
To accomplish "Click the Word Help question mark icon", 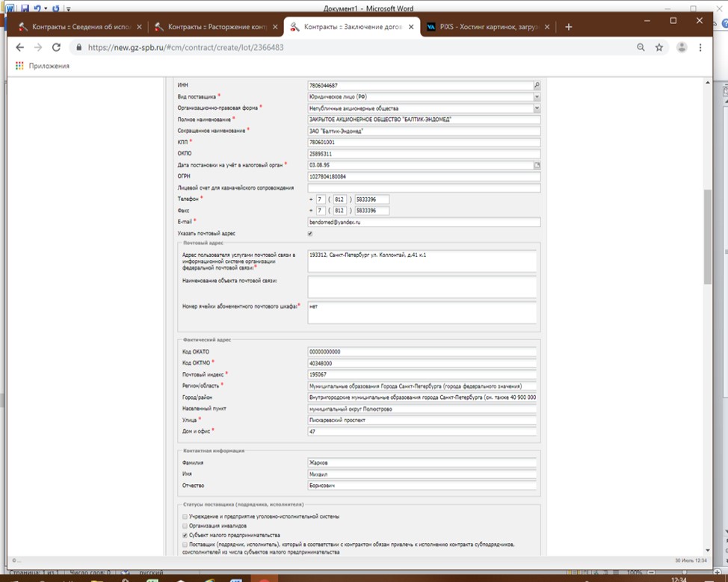I will click(x=725, y=23).
